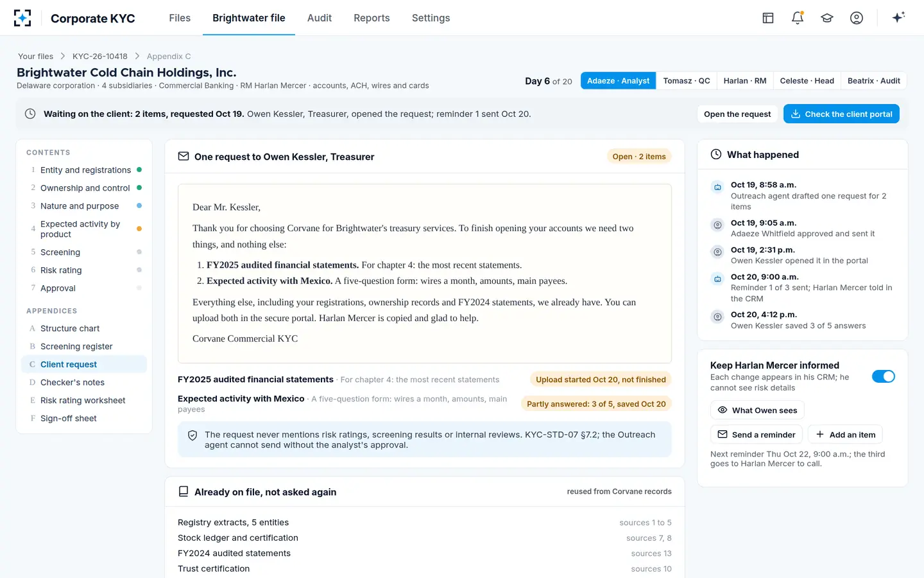Click the book icon beside Already on file

(x=184, y=491)
